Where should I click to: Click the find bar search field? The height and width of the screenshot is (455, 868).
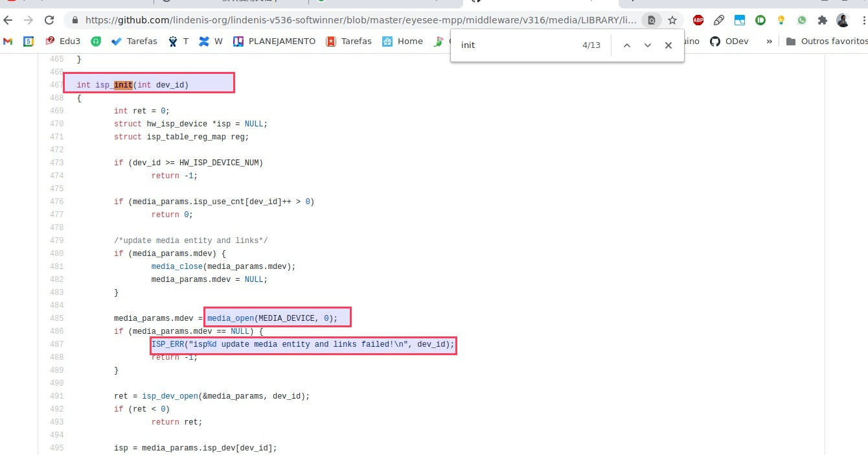point(516,45)
